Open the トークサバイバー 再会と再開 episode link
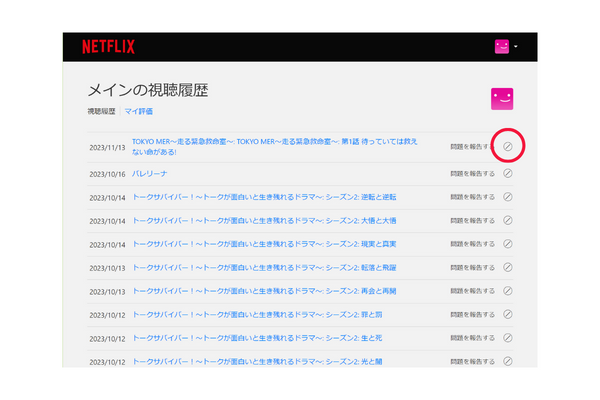 264,291
